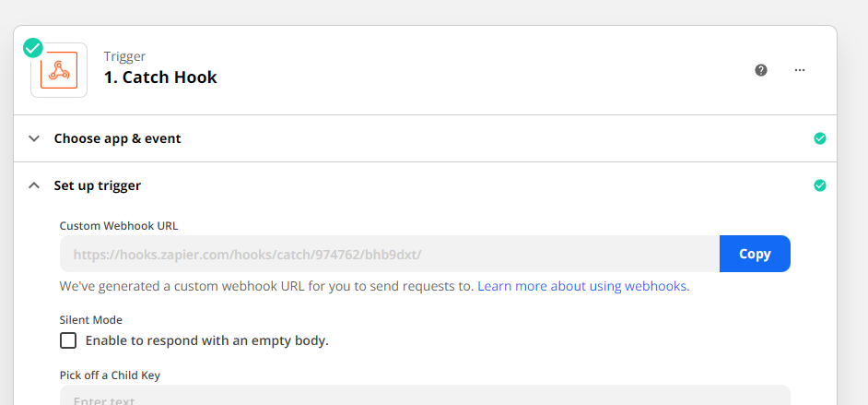
Task: Click green check beside Set up trigger
Action: coord(820,185)
